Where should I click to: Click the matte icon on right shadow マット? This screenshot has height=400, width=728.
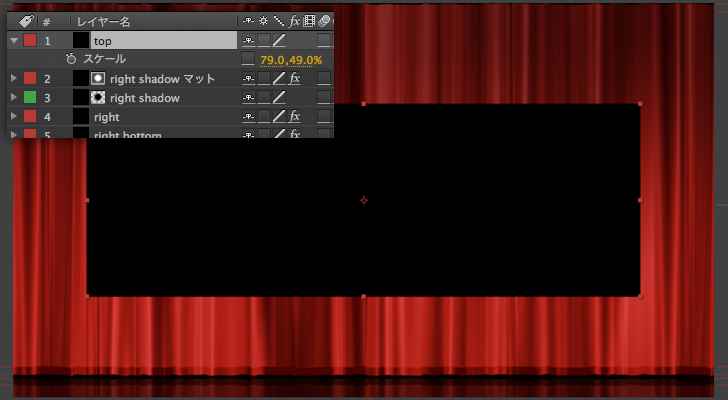98,78
